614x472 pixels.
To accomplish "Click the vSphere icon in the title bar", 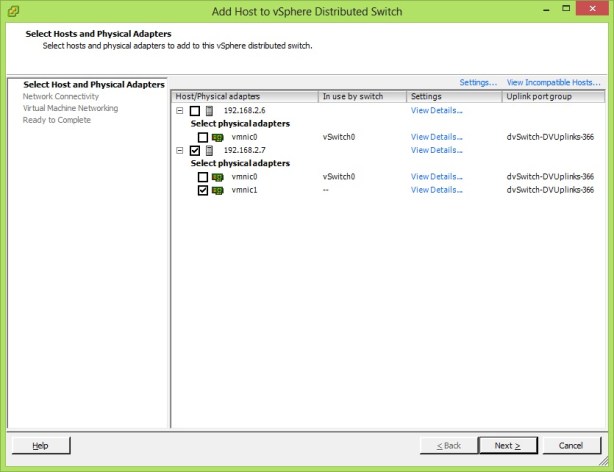I will [13, 11].
